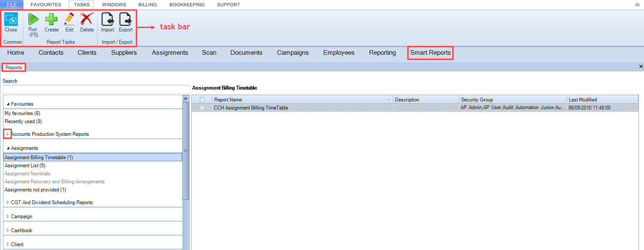This screenshot has width=644, height=250.
Task: Go to Employees
Action: click(x=339, y=53)
